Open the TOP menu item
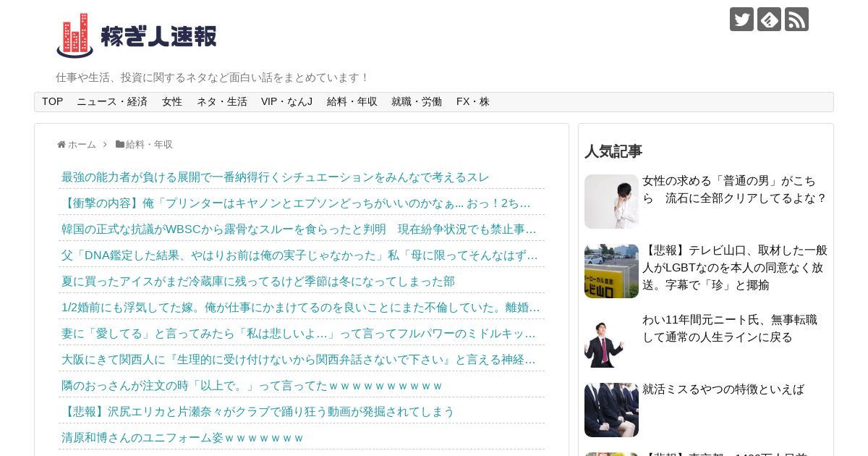Screen dimensions: 868x456 point(52,102)
